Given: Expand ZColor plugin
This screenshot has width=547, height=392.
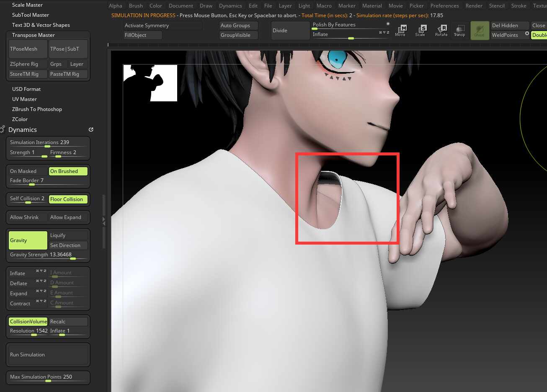Looking at the screenshot, I should pos(20,119).
